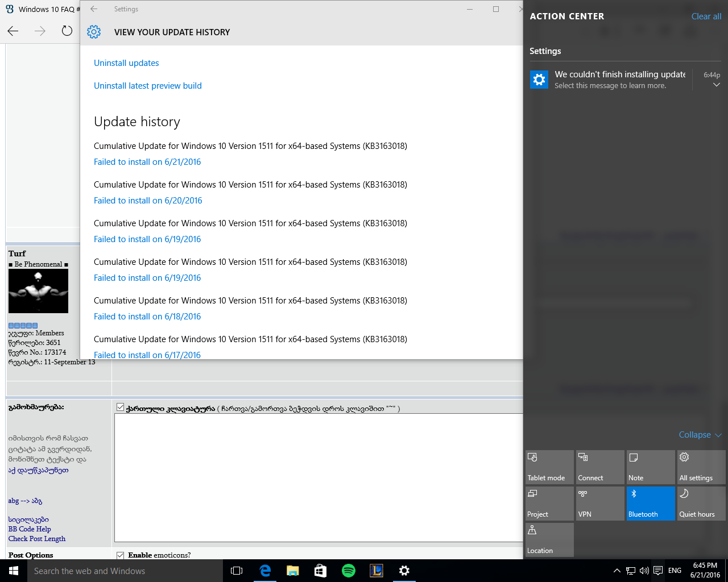The width and height of the screenshot is (728, 582).
Task: Open the VPN quick action tile
Action: (599, 504)
